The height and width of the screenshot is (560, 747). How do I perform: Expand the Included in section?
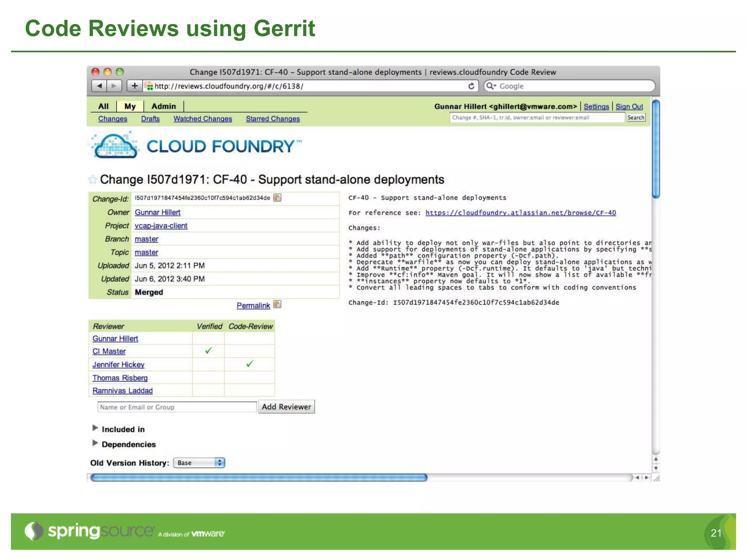pyautogui.click(x=95, y=428)
